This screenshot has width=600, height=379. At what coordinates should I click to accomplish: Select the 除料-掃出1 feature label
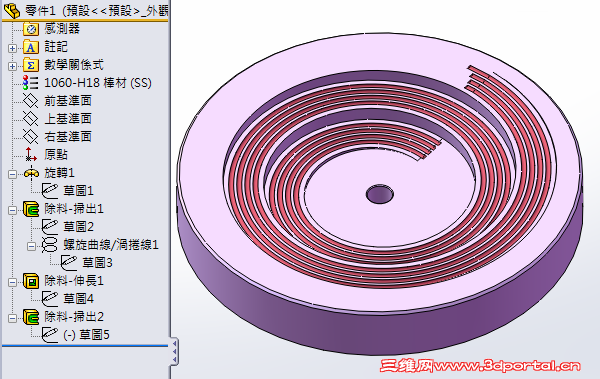tap(74, 209)
